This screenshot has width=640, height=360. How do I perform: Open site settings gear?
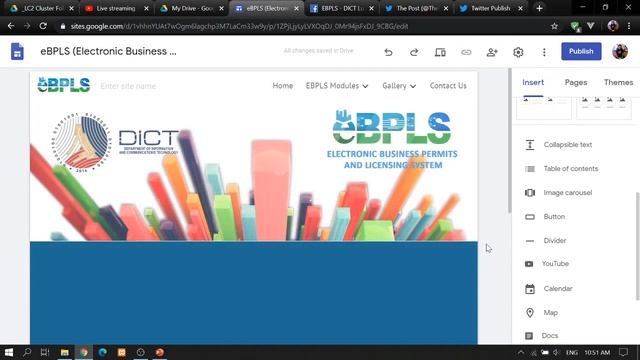pyautogui.click(x=518, y=52)
